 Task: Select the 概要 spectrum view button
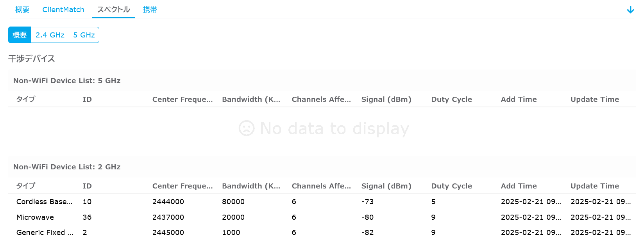coord(20,35)
